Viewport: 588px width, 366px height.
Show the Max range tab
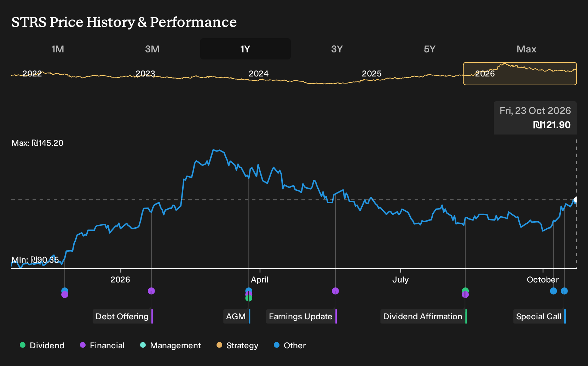pyautogui.click(x=526, y=49)
